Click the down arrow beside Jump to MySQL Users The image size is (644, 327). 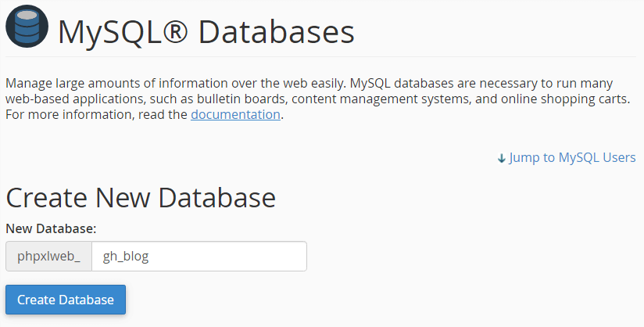tap(501, 158)
